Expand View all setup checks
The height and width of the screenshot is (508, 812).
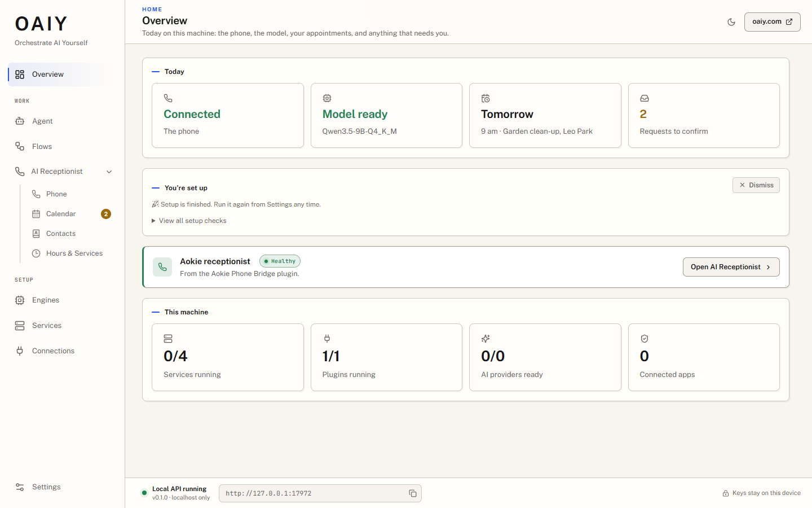pyautogui.click(x=189, y=221)
